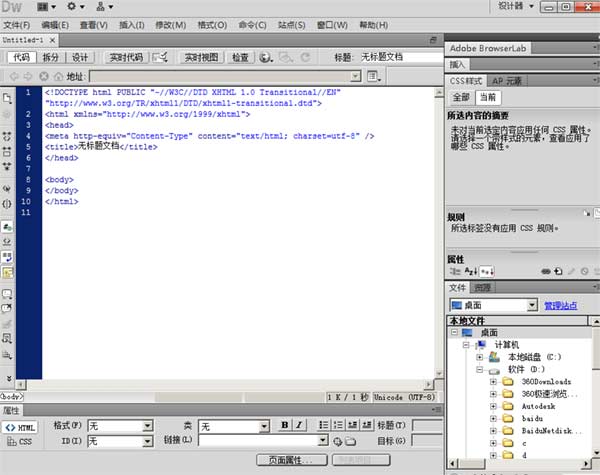This screenshot has width=600, height=475.
Task: Open the 插入(I) menu
Action: tap(131, 24)
